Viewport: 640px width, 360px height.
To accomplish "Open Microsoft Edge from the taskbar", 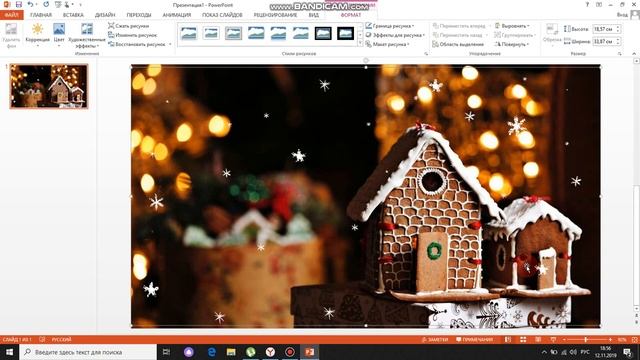I will pyautogui.click(x=211, y=352).
